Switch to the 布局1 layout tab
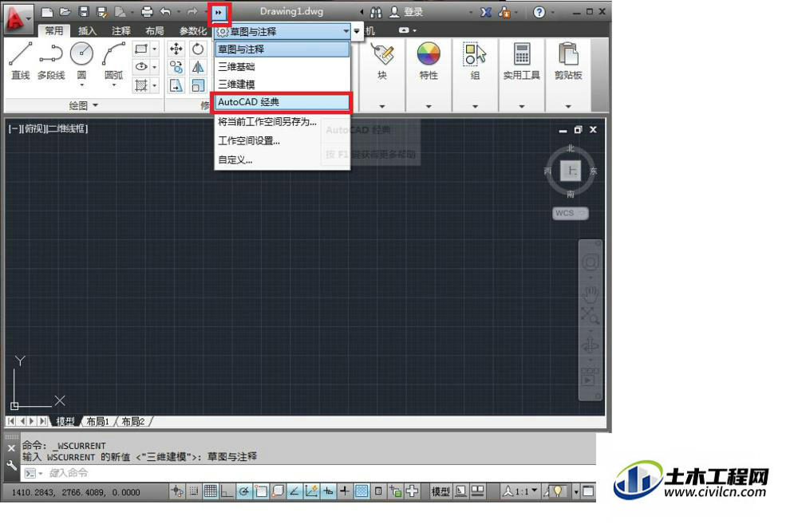798x532 pixels. (97, 422)
